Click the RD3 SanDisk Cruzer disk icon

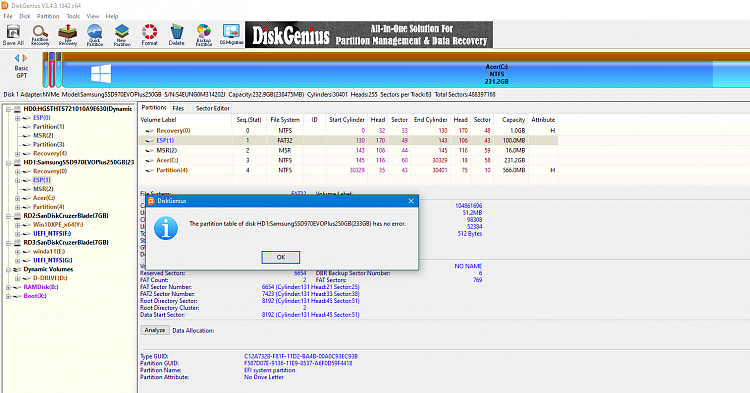(18, 242)
